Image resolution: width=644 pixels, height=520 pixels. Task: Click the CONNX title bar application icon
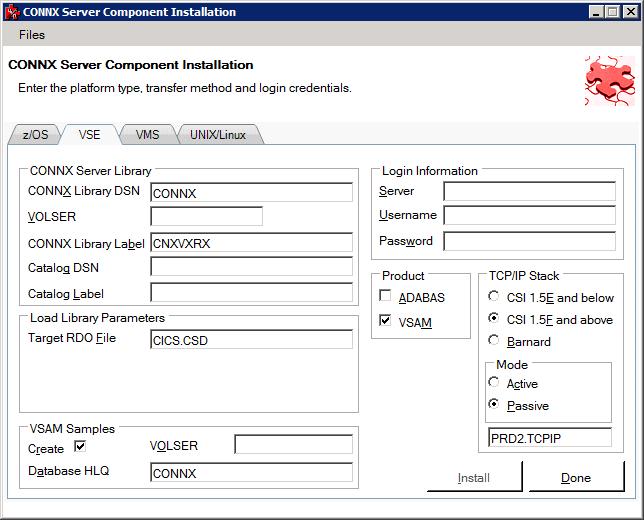(x=12, y=12)
